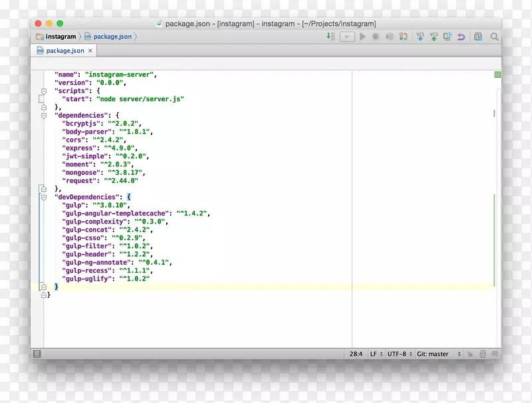Toggle the read-only lock icon in status bar
This screenshot has height=403, width=532.
469,354
